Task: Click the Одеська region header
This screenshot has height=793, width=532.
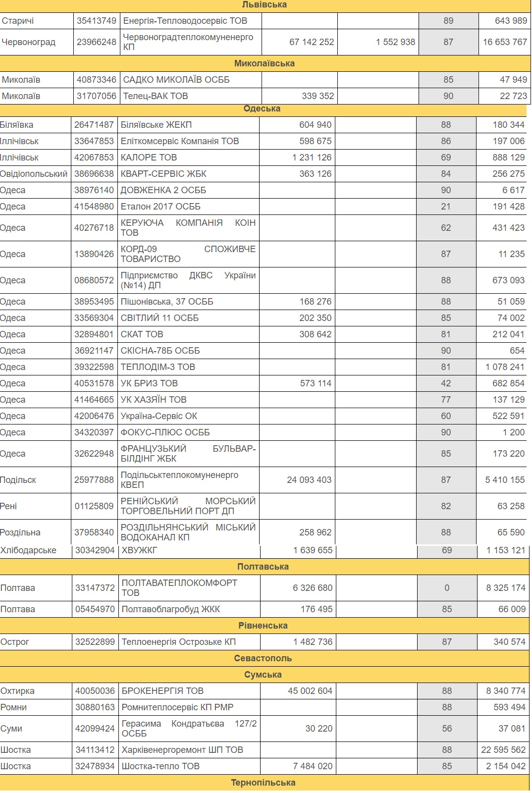Action: [x=262, y=109]
